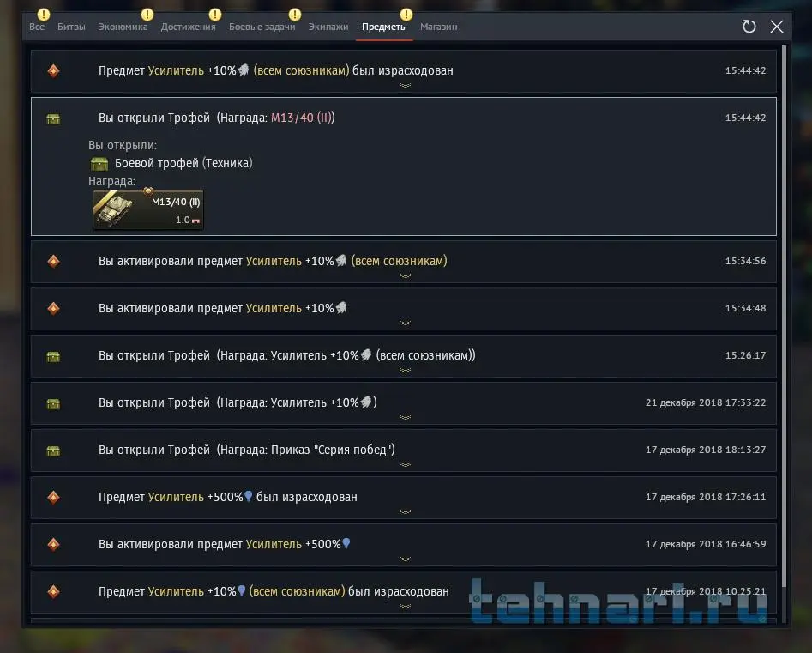Open the Экономика tab
812x653 pixels.
pos(123,27)
